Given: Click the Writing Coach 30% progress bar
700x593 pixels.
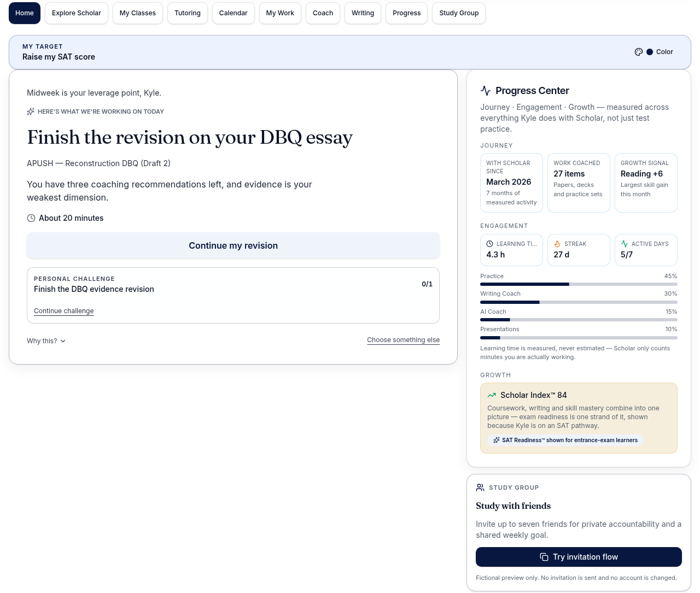Looking at the screenshot, I should [x=579, y=302].
